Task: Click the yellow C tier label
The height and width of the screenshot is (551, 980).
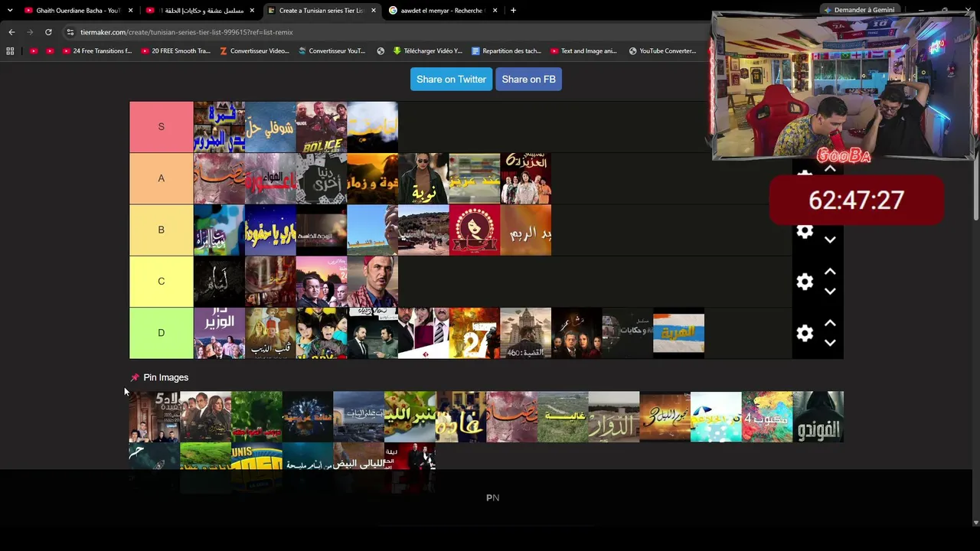Action: [161, 281]
